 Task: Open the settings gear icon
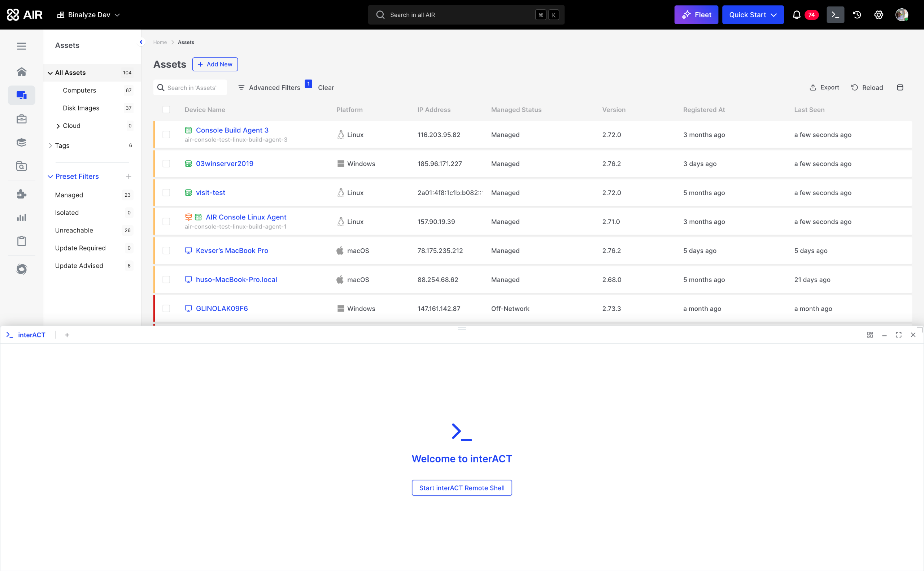coord(878,15)
